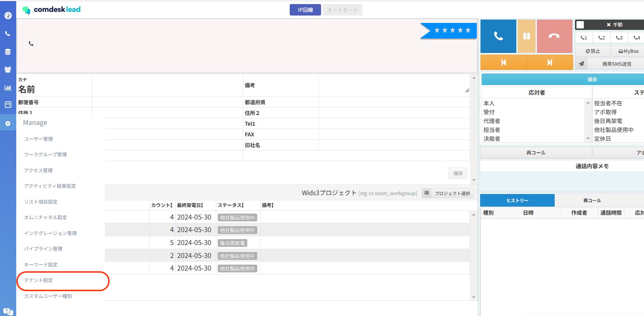Click the wide blue 保存 button
This screenshot has width=644, height=316.
pyautogui.click(x=592, y=79)
